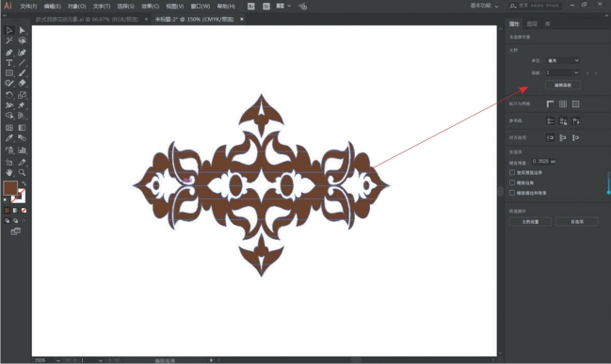The image size is (611, 364).
Task: Click the keyboard increment value field
Action: 544,161
